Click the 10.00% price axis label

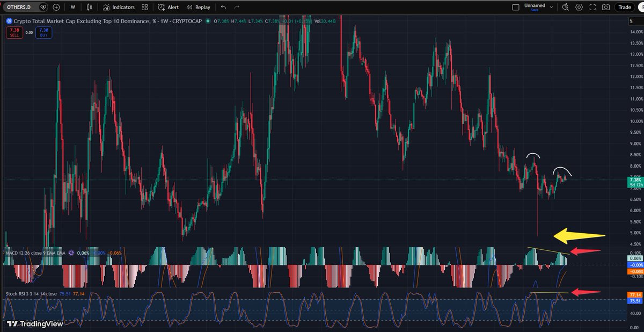point(637,121)
